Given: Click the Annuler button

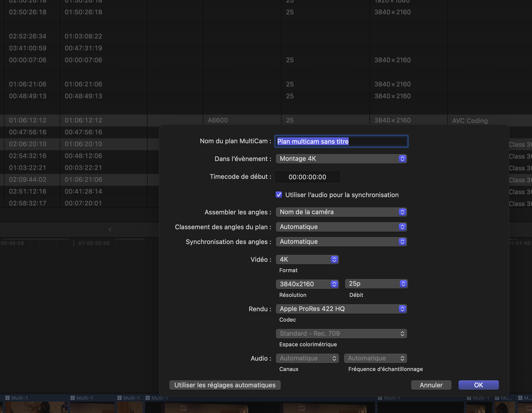Looking at the screenshot, I should (x=431, y=385).
